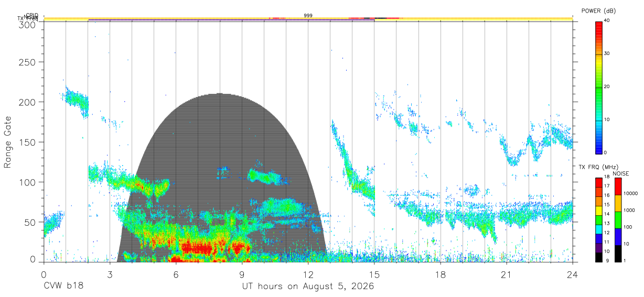644x297 pixels.
Task: Click the 21 UT hour tick label
Action: [x=507, y=274]
